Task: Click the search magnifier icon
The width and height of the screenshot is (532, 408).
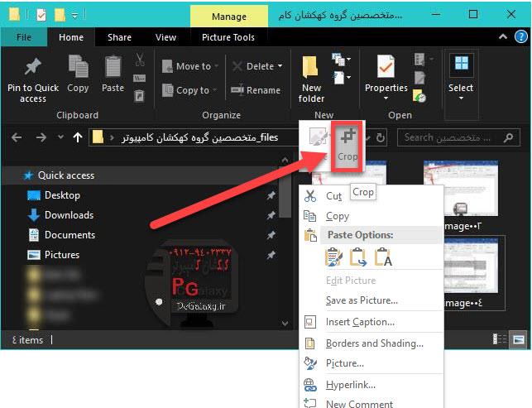Action: coord(508,137)
